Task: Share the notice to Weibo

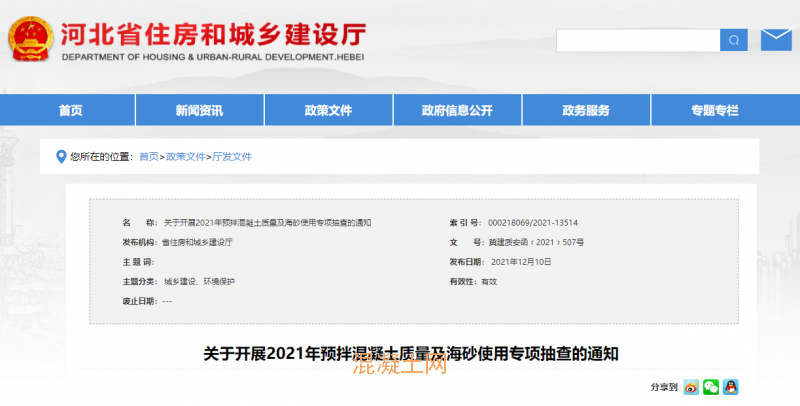Action: pos(690,387)
